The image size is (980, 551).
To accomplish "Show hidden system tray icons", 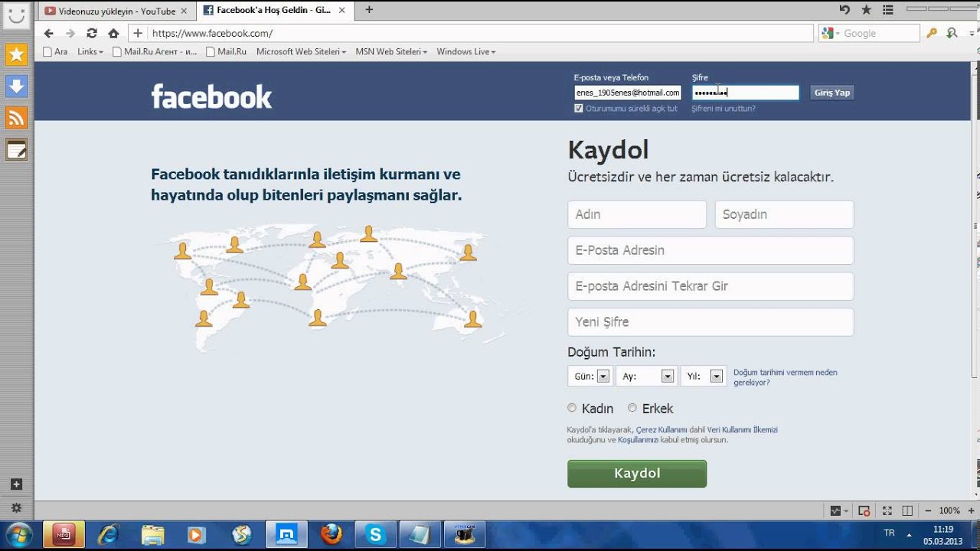I will (x=910, y=535).
